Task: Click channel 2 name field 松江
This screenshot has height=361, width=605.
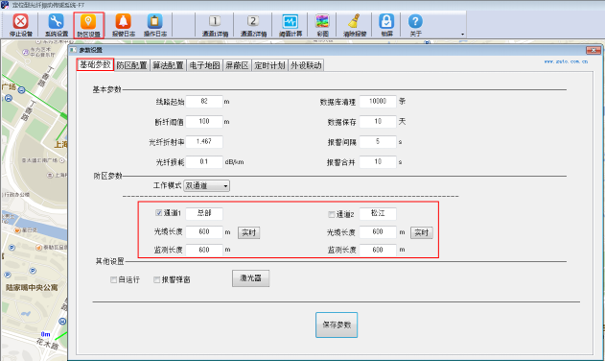Action: 378,213
